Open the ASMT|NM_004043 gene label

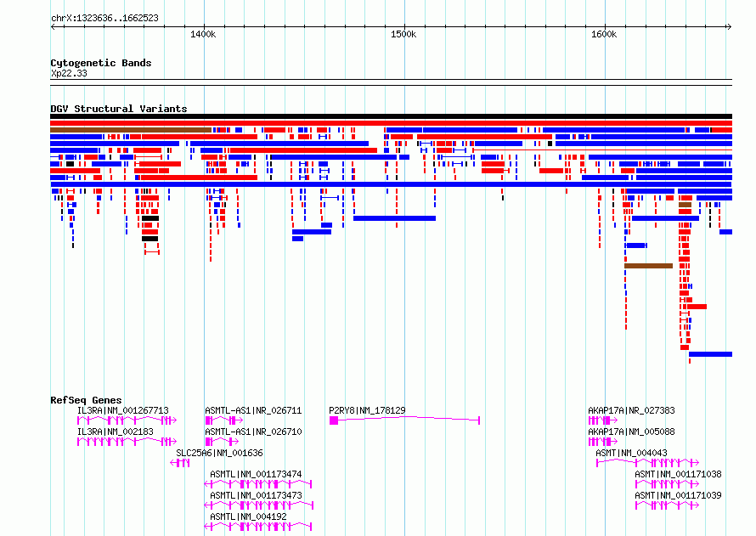[632, 453]
